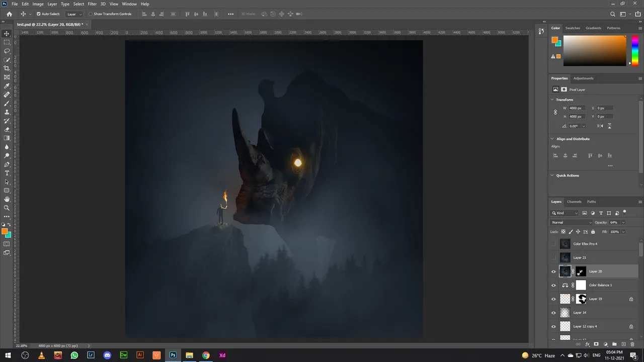Hide Layer 20 with eye icon
The image size is (644, 362).
click(x=554, y=271)
